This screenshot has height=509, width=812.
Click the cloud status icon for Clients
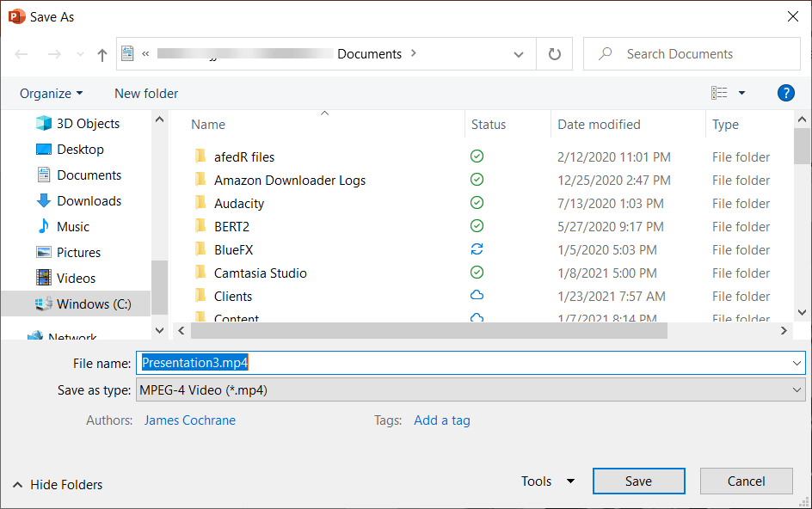pos(477,297)
